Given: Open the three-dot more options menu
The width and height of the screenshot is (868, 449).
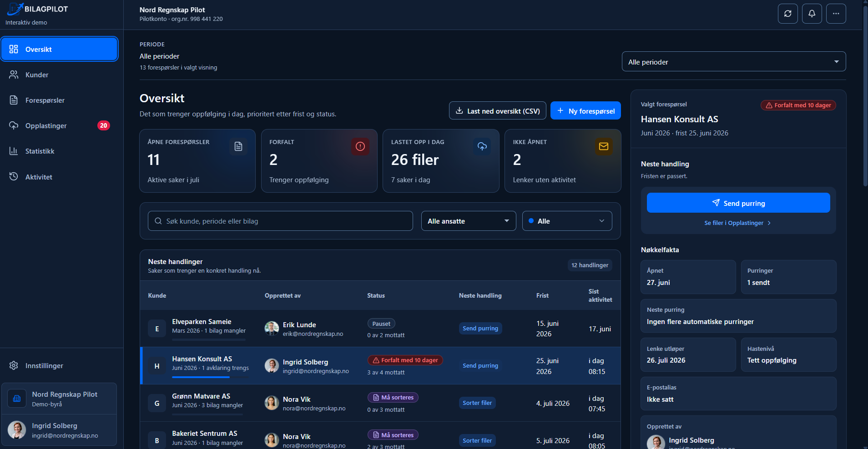Looking at the screenshot, I should click(836, 14).
